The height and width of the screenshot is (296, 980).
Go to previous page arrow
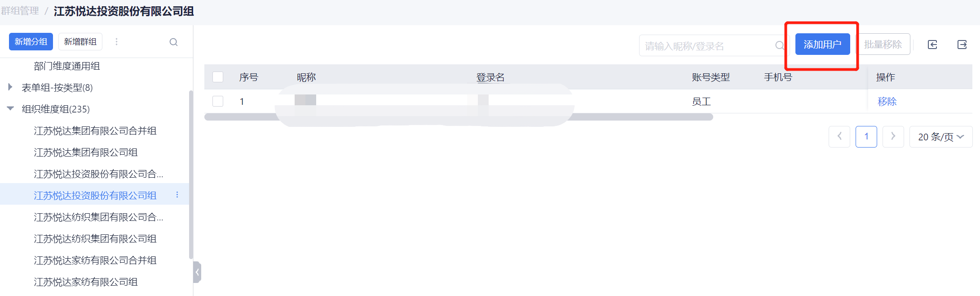(839, 136)
